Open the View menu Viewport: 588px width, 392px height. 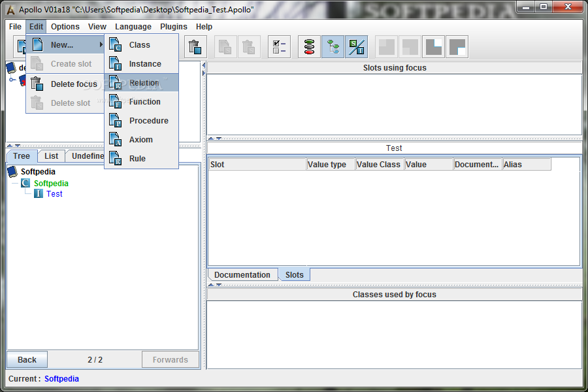pos(97,27)
